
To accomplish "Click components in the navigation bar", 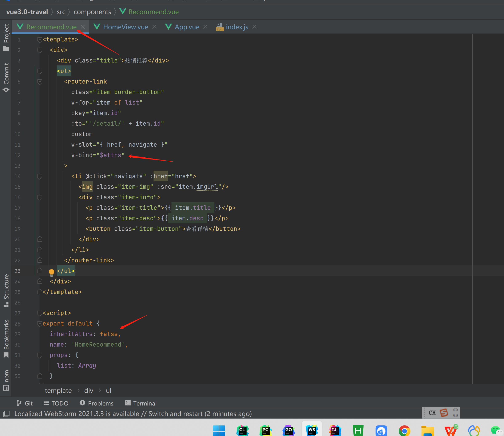I will pos(92,12).
